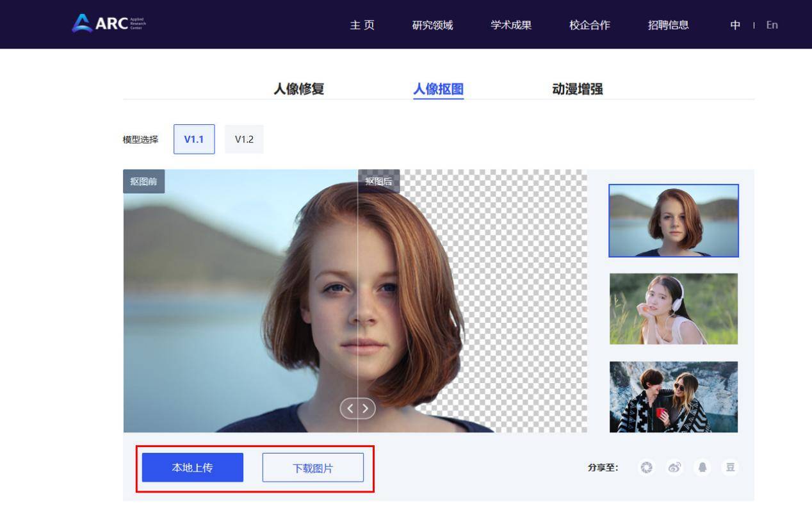Select the woman with headphones sample image
This screenshot has width=812, height=515.
[674, 308]
